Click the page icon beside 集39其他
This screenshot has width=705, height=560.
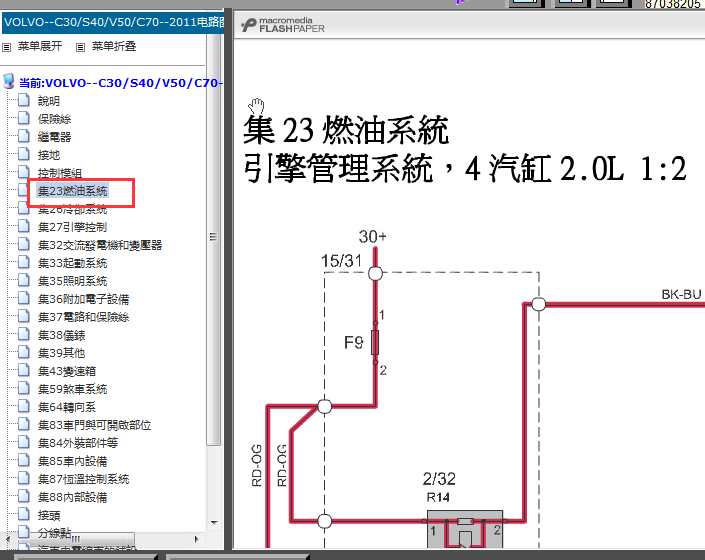[24, 351]
